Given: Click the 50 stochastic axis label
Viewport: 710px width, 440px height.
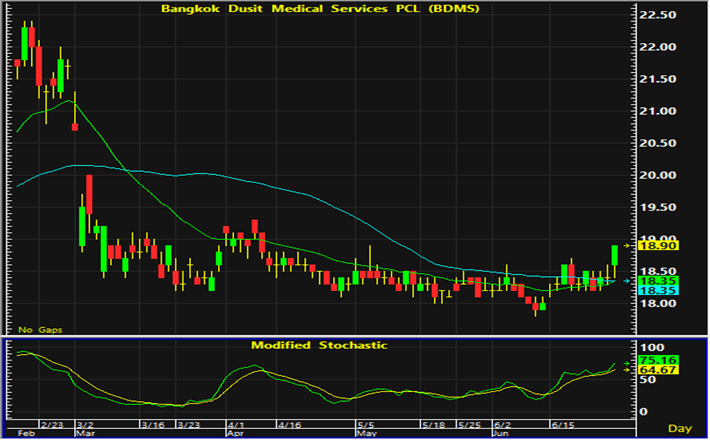Looking at the screenshot, I should 647,379.
